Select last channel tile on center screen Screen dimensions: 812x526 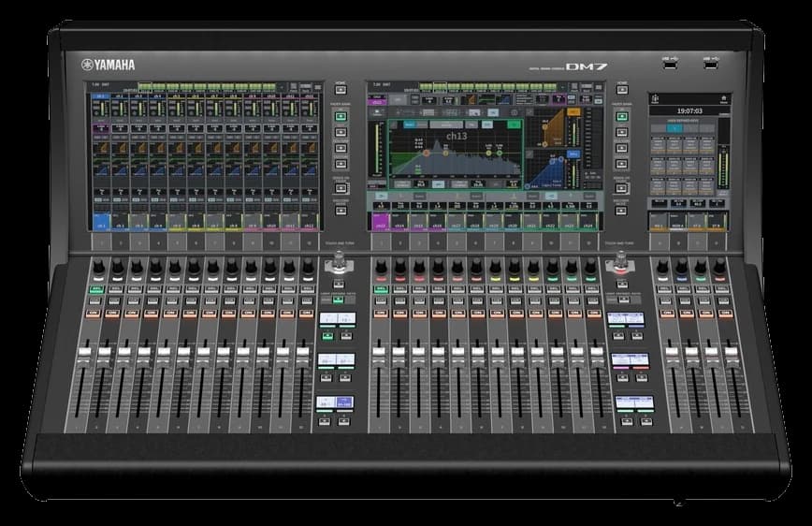pos(587,223)
